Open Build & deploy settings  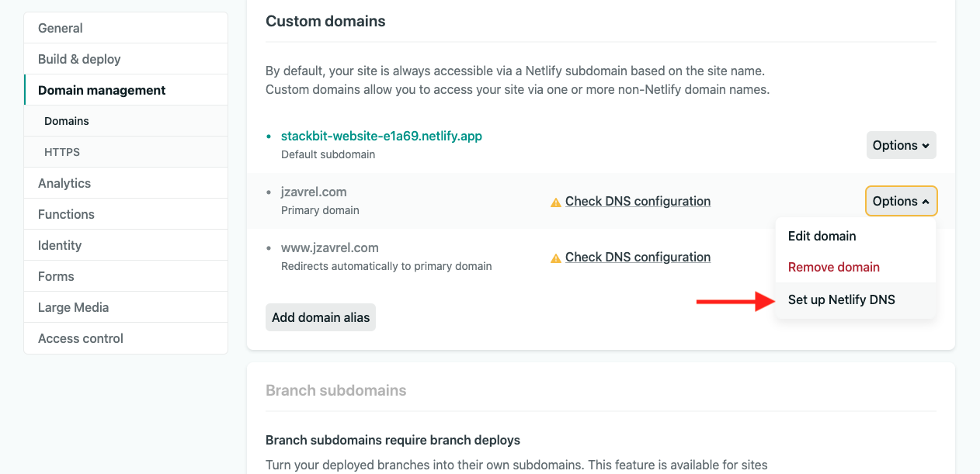coord(126,59)
